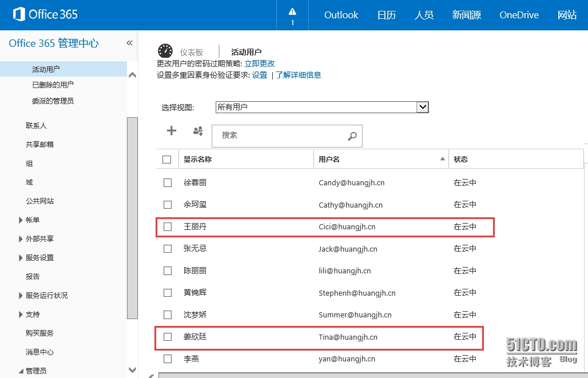588x378 pixels.
Task: Click the bulk add users icon
Action: (x=198, y=131)
